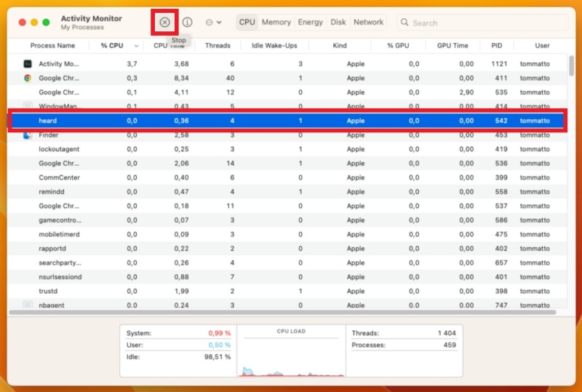Sort by GPU Time column header
Viewport: 582px width, 392px height.
453,46
